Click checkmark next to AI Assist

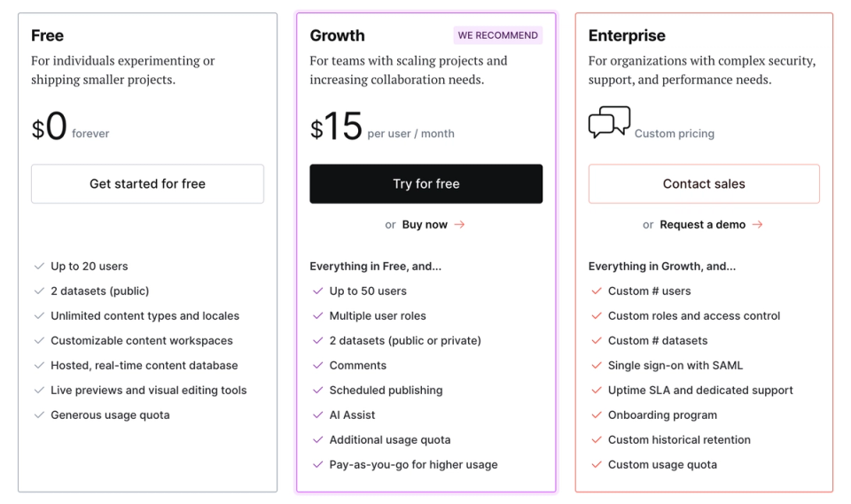tap(318, 415)
